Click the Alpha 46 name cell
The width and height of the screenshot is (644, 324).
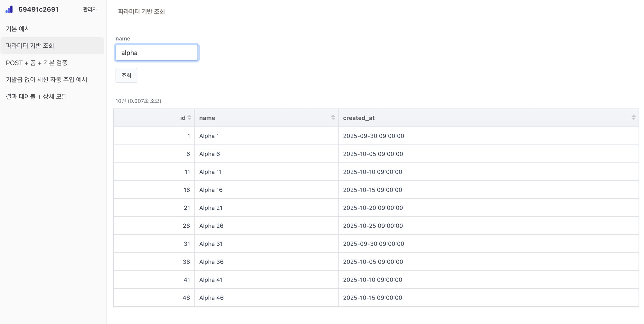211,298
